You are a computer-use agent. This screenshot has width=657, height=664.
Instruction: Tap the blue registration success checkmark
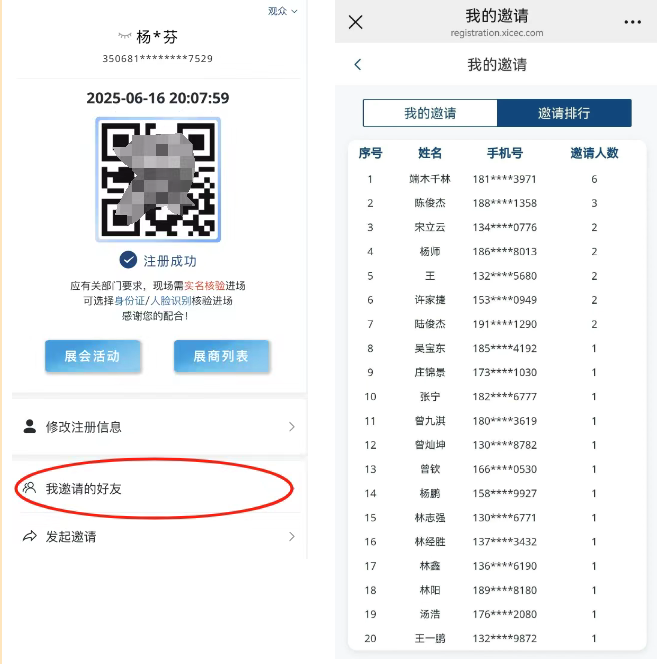(x=128, y=260)
